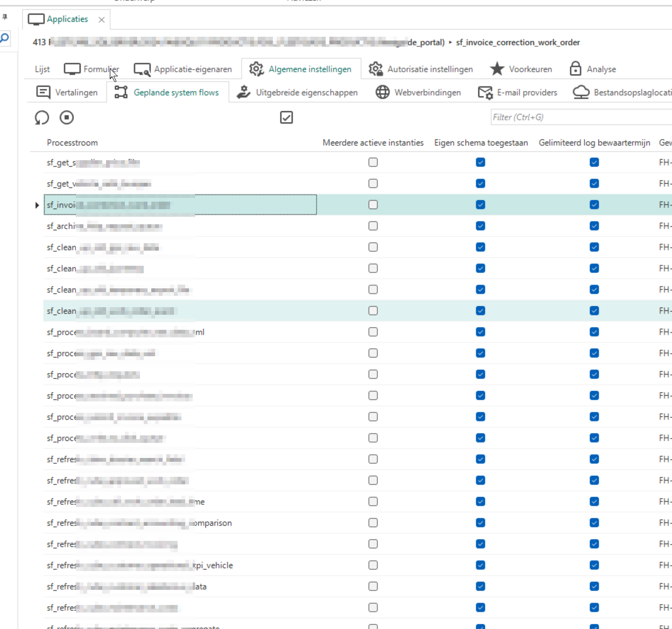Tick Meerdere actieve instanties for the sf_get_s row
This screenshot has width=672, height=629.
click(373, 163)
